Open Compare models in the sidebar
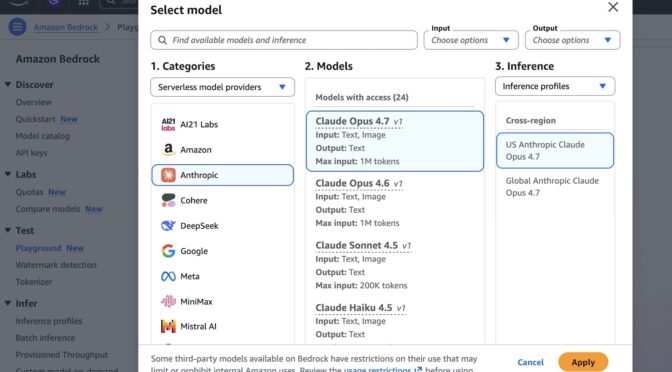This screenshot has height=372, width=672. [48, 209]
